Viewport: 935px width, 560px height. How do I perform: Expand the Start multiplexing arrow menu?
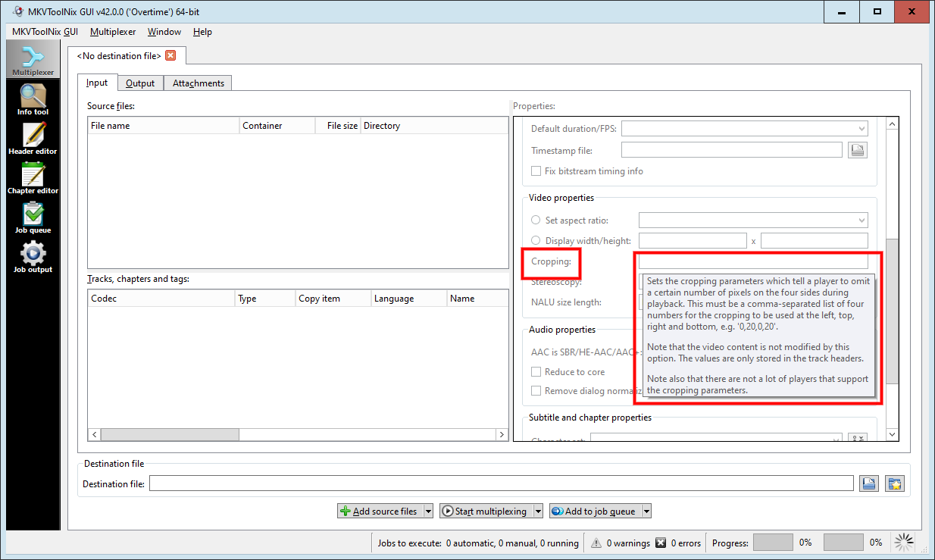click(x=539, y=512)
